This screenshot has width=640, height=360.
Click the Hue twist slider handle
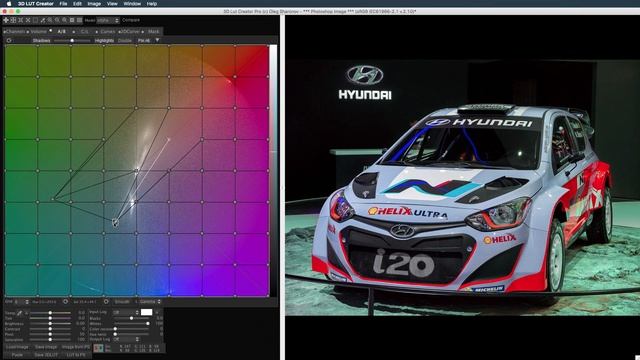pos(115,334)
